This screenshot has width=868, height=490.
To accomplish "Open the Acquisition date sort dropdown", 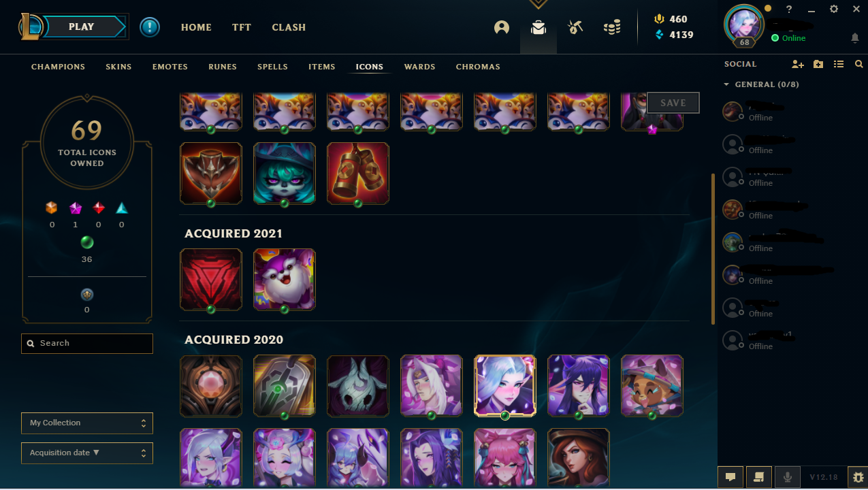I will click(x=87, y=453).
